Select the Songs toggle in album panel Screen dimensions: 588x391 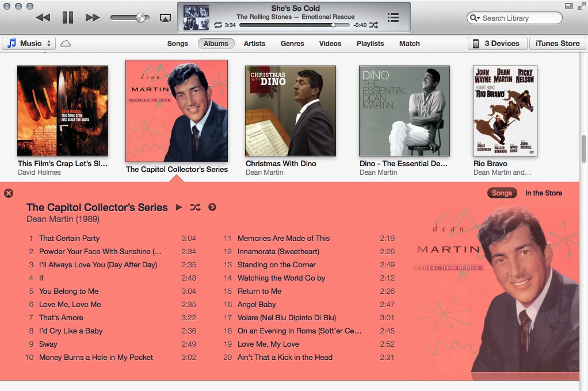pos(502,193)
